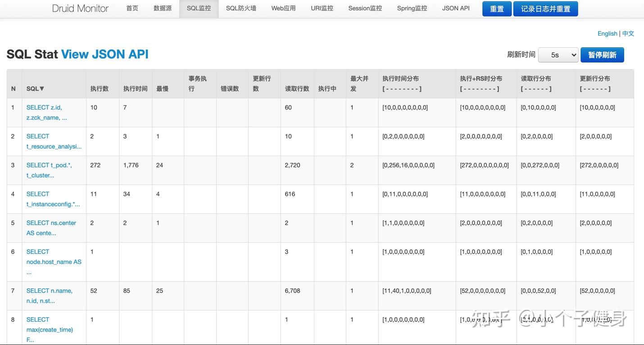Viewport: 644px width, 345px height.
Task: Click distribution [0,256,16,0,0,0,0,0]
Action: pos(408,165)
